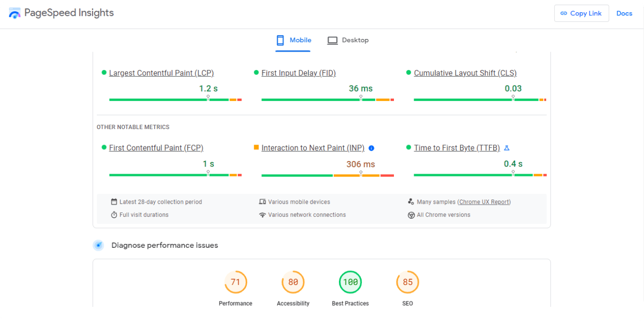Click the INP distribution bar at 306 ms

tap(328, 175)
